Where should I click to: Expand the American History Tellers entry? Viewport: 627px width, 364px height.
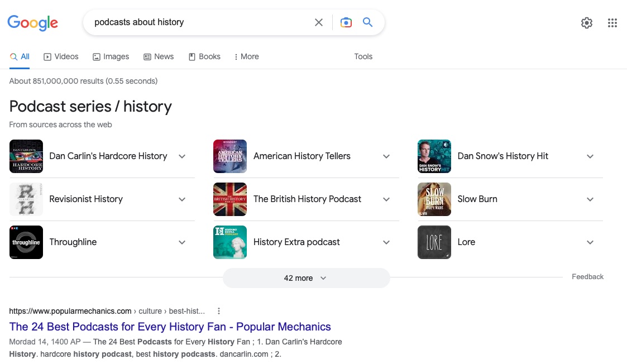tap(306, 156)
